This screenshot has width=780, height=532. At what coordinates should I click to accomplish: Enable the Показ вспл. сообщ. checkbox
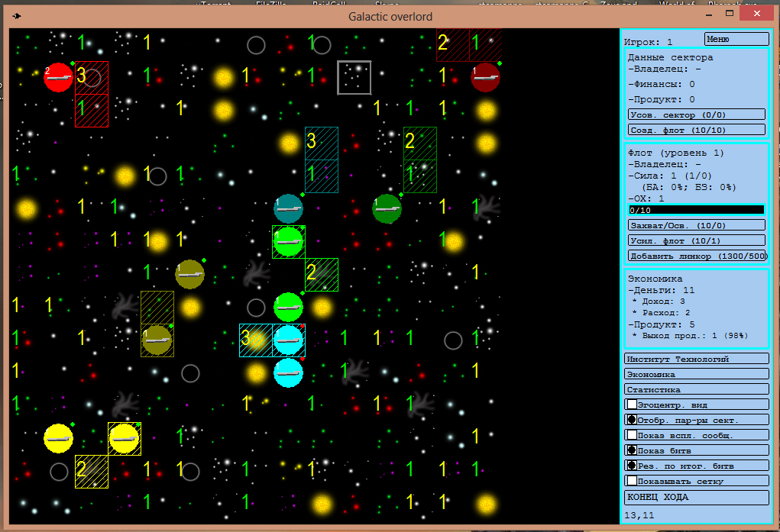[632, 435]
